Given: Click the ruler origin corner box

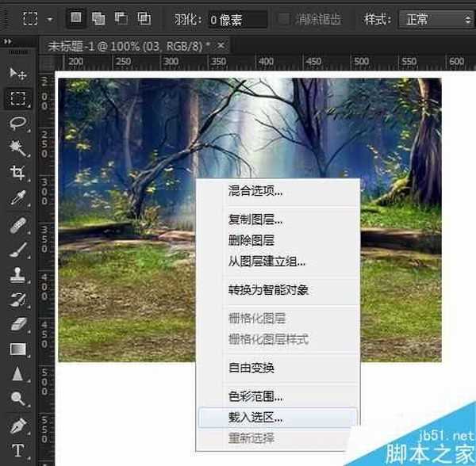Looking at the screenshot, I should (47, 63).
